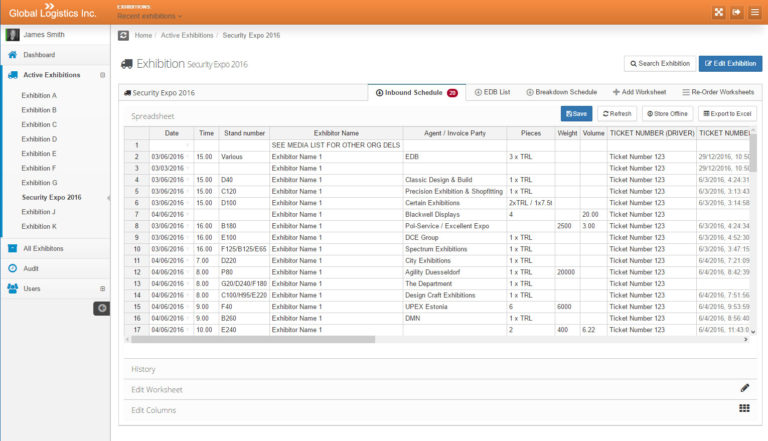The image size is (768, 441).
Task: Open the Recent exhibitions dropdown
Action: pos(149,16)
